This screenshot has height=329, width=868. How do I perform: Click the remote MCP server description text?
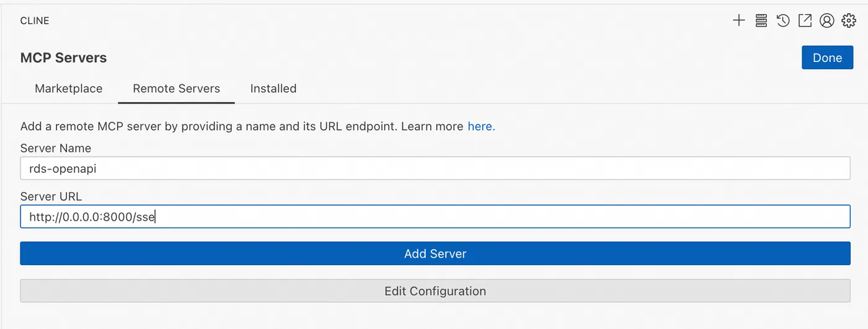242,126
